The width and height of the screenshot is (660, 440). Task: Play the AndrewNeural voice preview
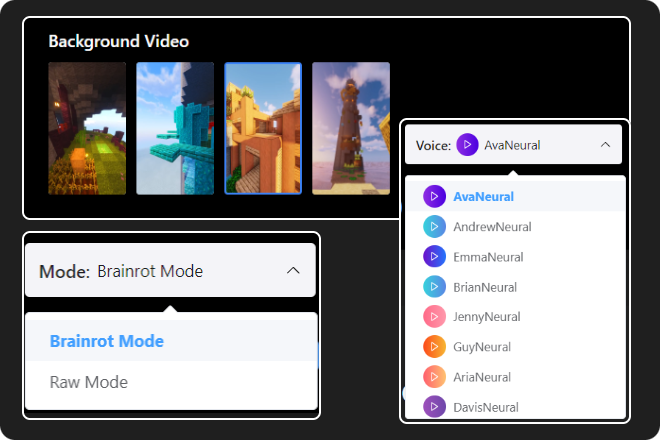point(434,227)
